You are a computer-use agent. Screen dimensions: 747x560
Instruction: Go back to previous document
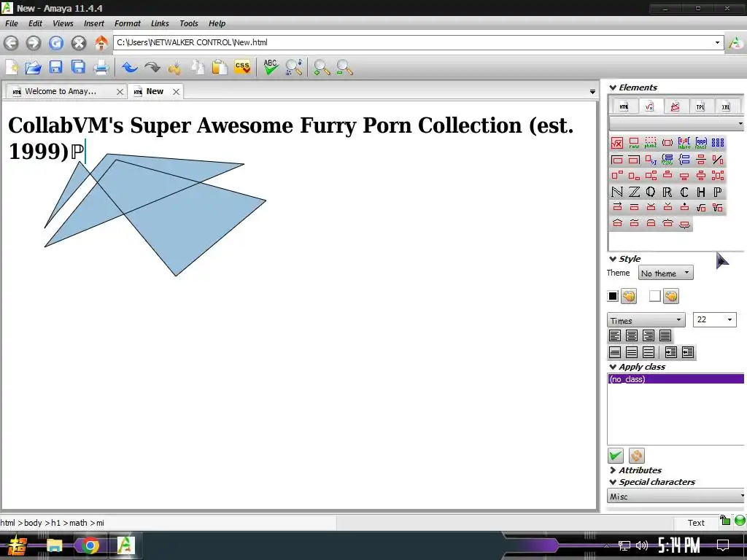click(x=11, y=43)
